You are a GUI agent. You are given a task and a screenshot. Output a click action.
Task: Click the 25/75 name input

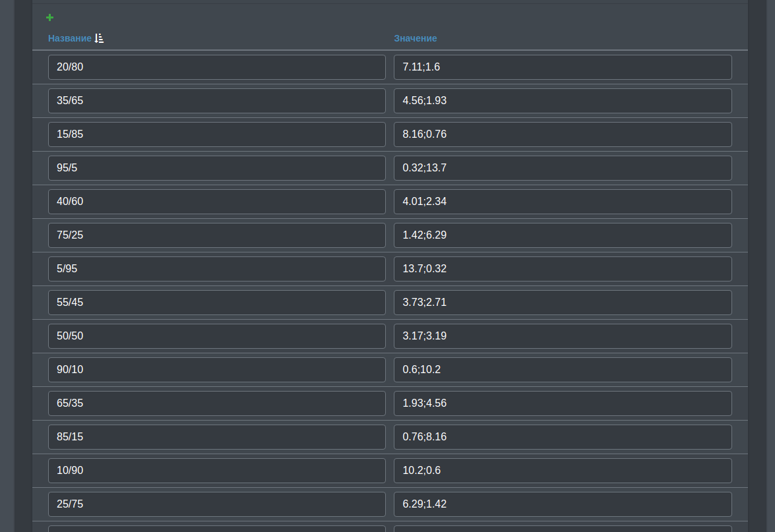point(216,504)
